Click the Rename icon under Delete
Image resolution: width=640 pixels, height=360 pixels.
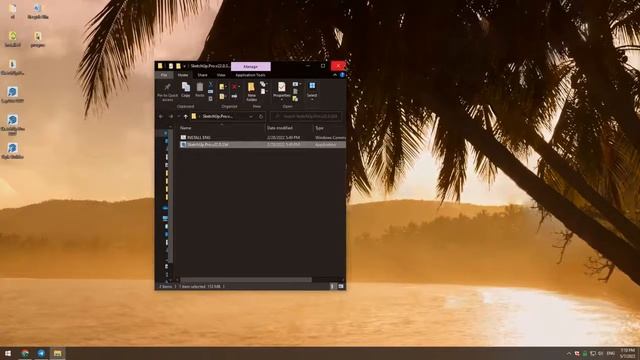tap(234, 96)
